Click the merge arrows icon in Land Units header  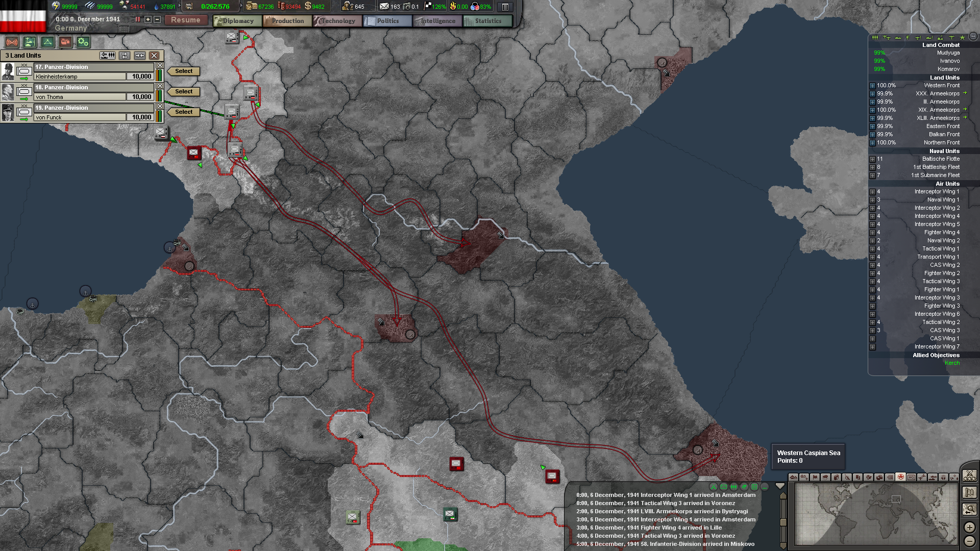tap(140, 56)
